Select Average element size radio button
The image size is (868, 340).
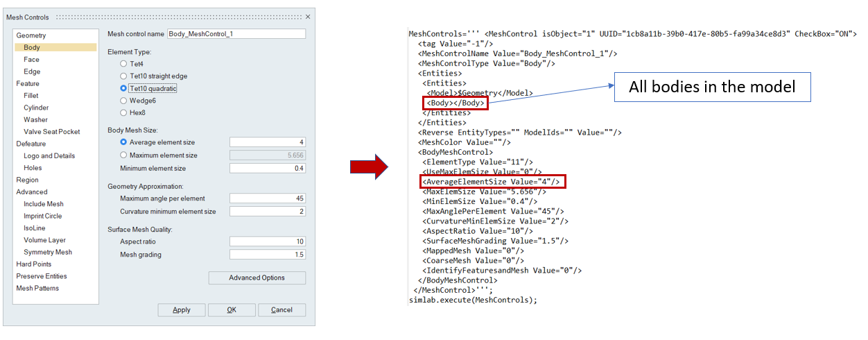pyautogui.click(x=123, y=142)
